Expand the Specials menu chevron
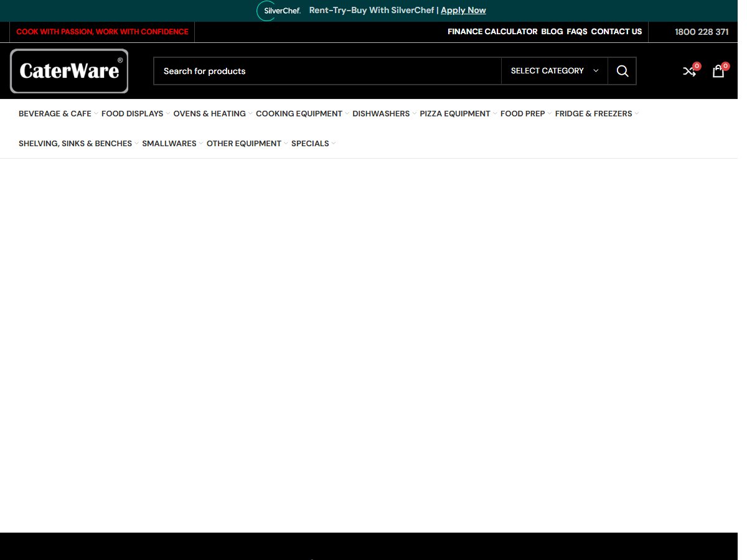 coord(334,144)
